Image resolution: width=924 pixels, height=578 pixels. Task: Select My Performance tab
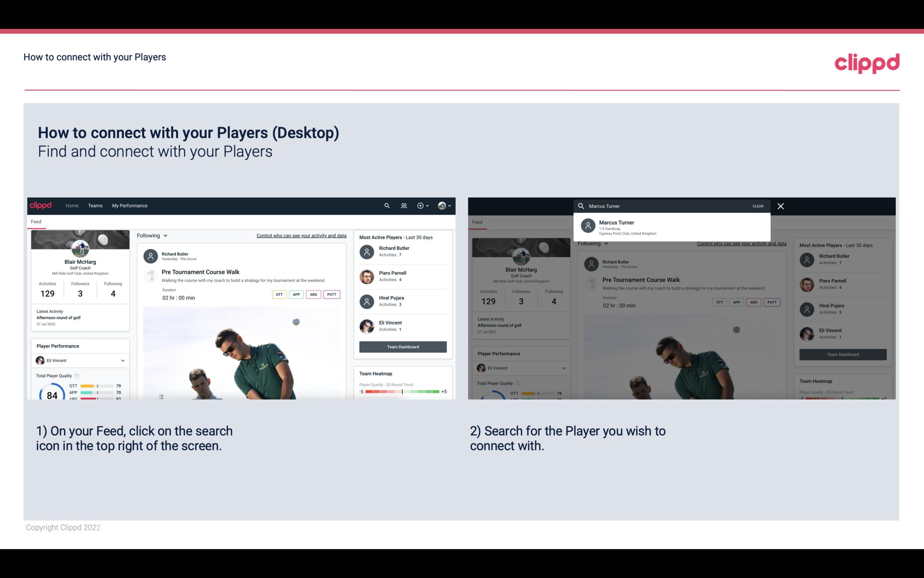[129, 205]
